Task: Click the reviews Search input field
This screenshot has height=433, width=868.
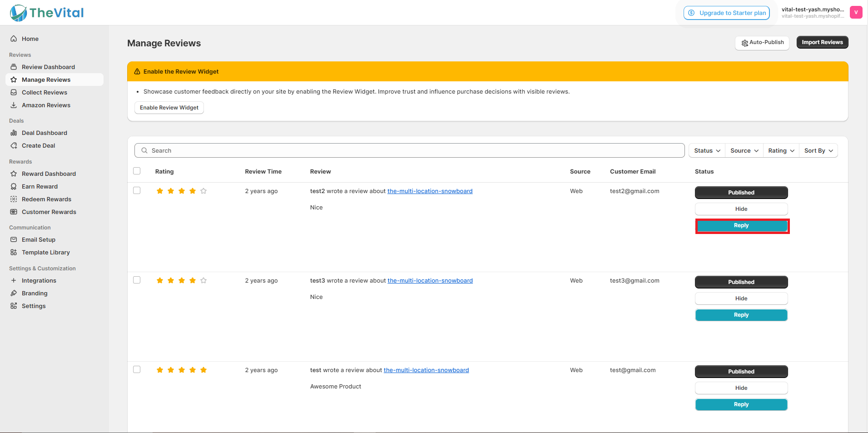Action: (409, 150)
